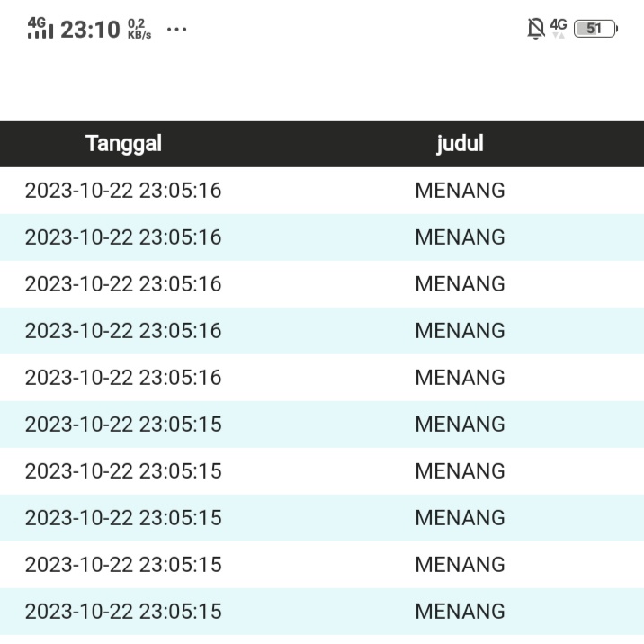644x644 pixels.
Task: Tap the small 4G data icon beside battery
Action: coord(559,28)
